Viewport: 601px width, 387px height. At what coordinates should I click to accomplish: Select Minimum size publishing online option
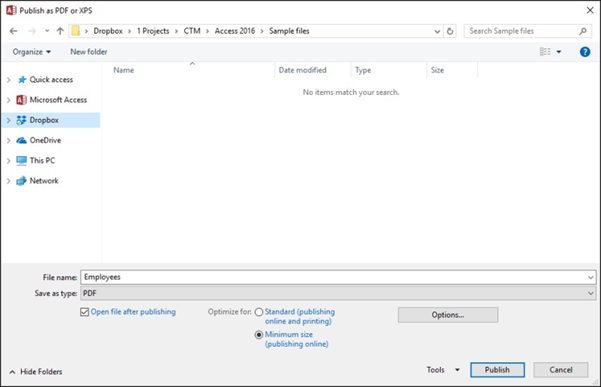click(259, 335)
